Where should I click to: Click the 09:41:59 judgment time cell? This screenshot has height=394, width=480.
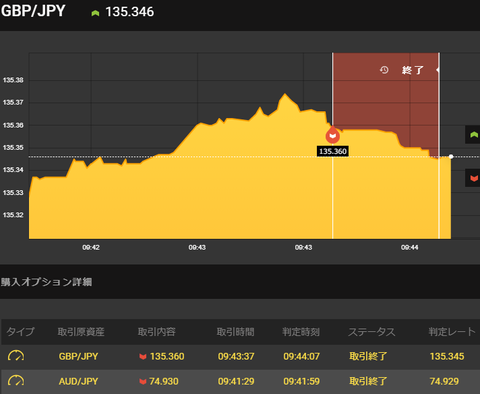pos(301,381)
